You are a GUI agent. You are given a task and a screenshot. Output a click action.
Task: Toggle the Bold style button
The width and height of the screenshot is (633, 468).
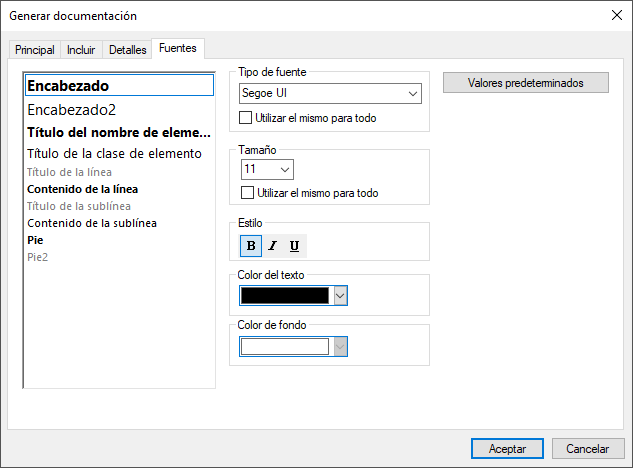(x=250, y=246)
